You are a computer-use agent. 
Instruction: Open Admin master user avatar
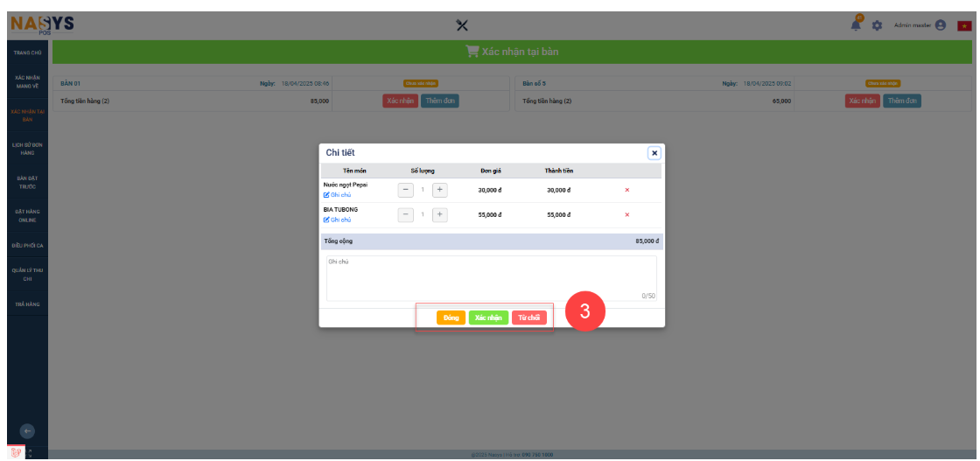(x=941, y=25)
